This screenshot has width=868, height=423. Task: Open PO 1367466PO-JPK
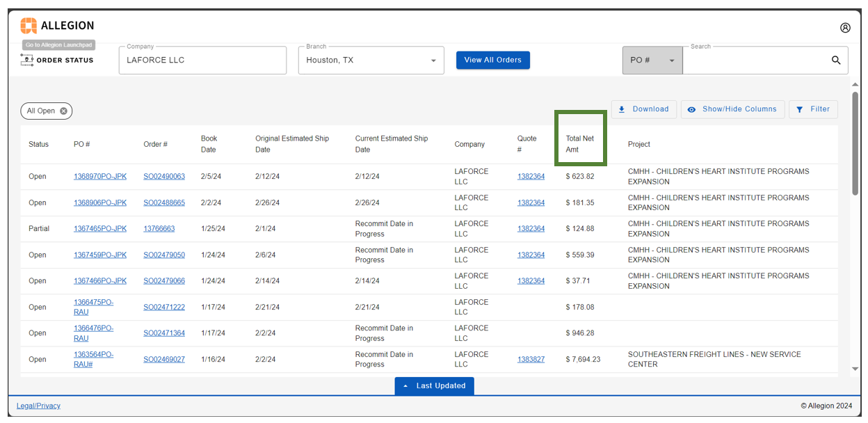coord(100,281)
